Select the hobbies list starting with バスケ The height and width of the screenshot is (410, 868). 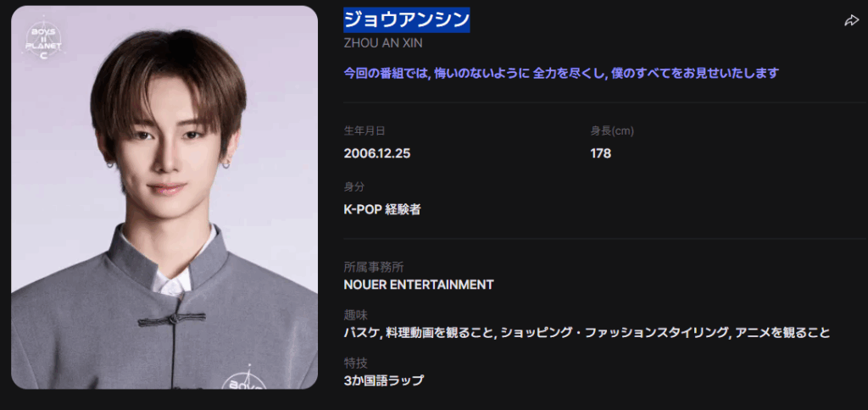coord(587,333)
